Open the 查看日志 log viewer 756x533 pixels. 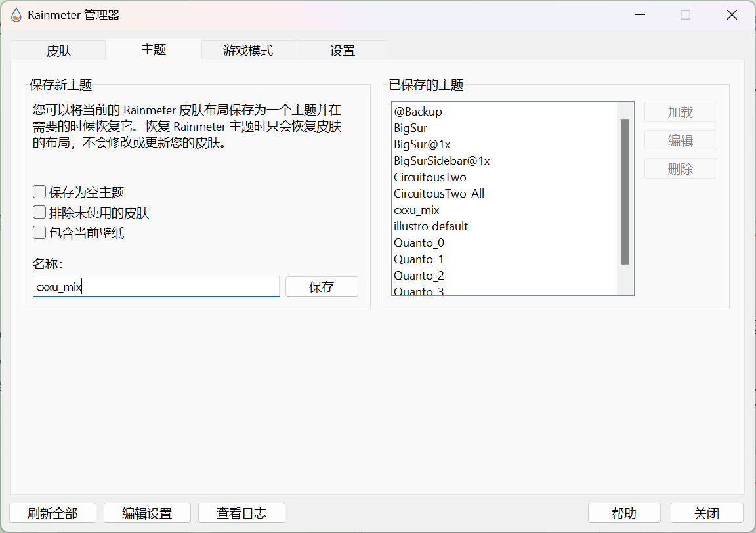coord(241,513)
